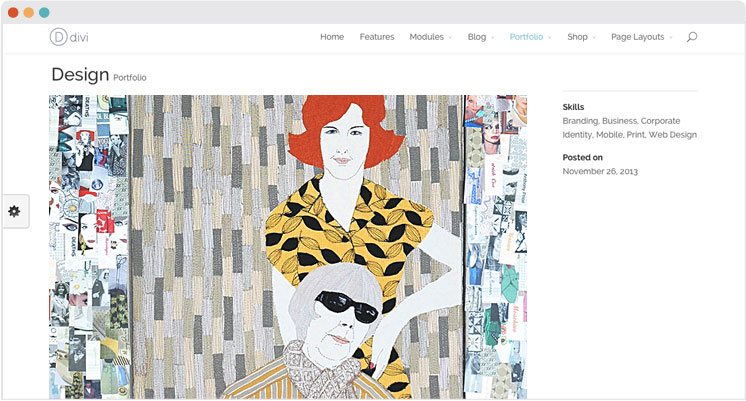The width and height of the screenshot is (746, 401).
Task: Click the Web Design skill link
Action: [x=673, y=135]
